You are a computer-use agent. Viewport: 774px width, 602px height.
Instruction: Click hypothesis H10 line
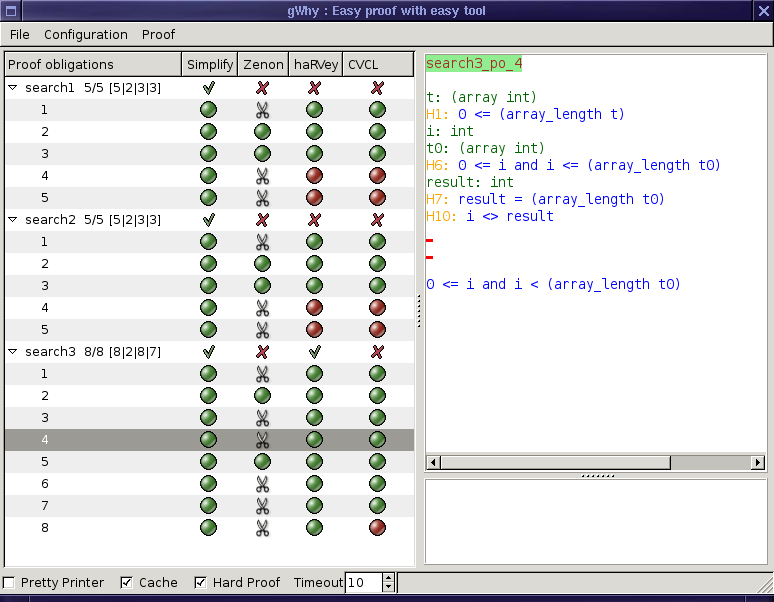pyautogui.click(x=490, y=216)
